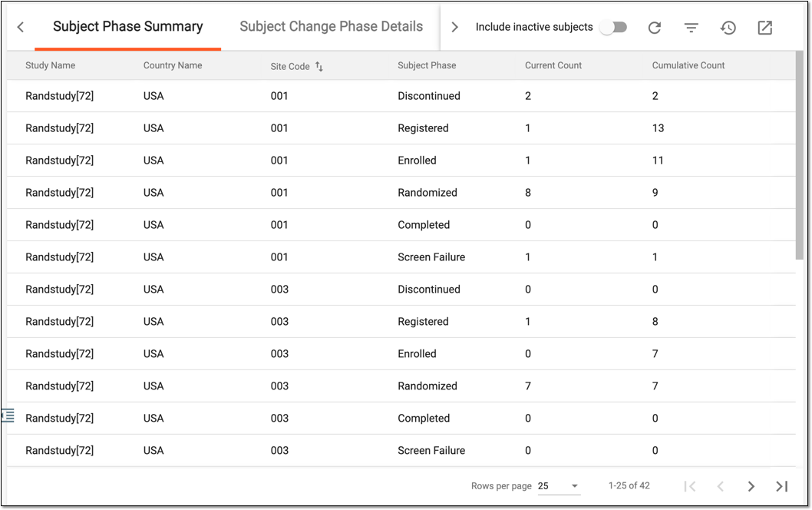This screenshot has height=510, width=812.
Task: Click the collapse panel icon at left edge
Action: point(8,416)
